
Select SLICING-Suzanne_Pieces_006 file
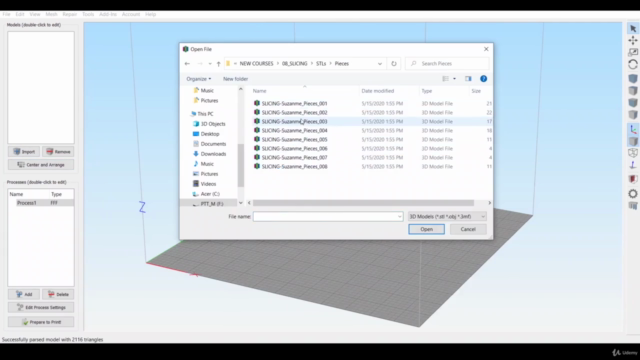pyautogui.click(x=294, y=149)
